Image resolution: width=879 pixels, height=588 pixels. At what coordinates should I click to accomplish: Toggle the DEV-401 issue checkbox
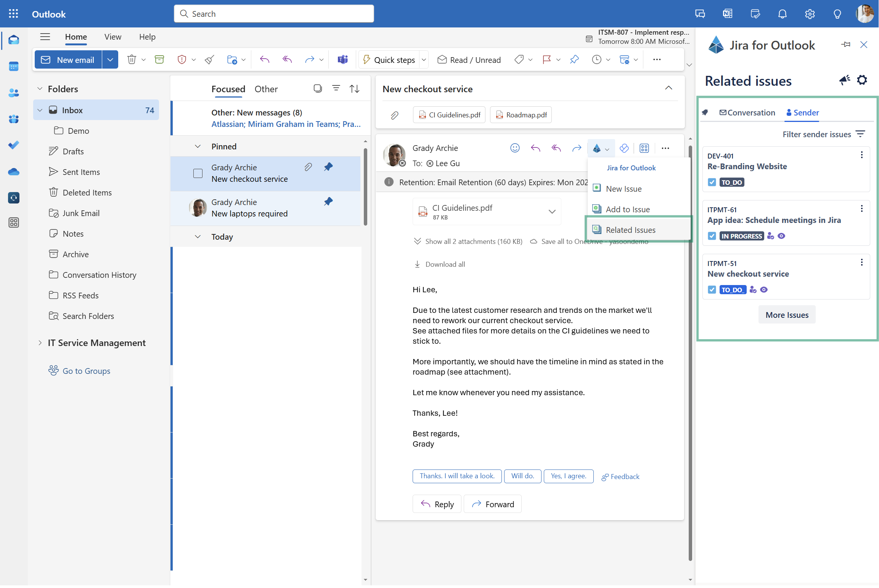(712, 182)
